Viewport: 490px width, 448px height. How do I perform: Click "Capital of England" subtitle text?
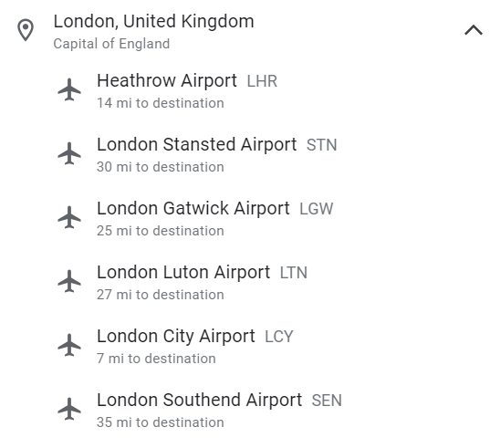click(111, 44)
